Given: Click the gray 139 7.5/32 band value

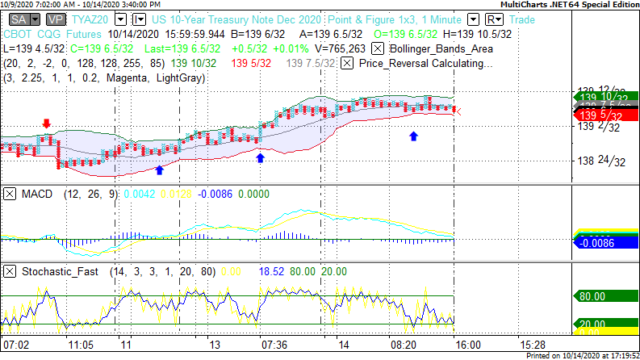Looking at the screenshot, I should pyautogui.click(x=311, y=64).
